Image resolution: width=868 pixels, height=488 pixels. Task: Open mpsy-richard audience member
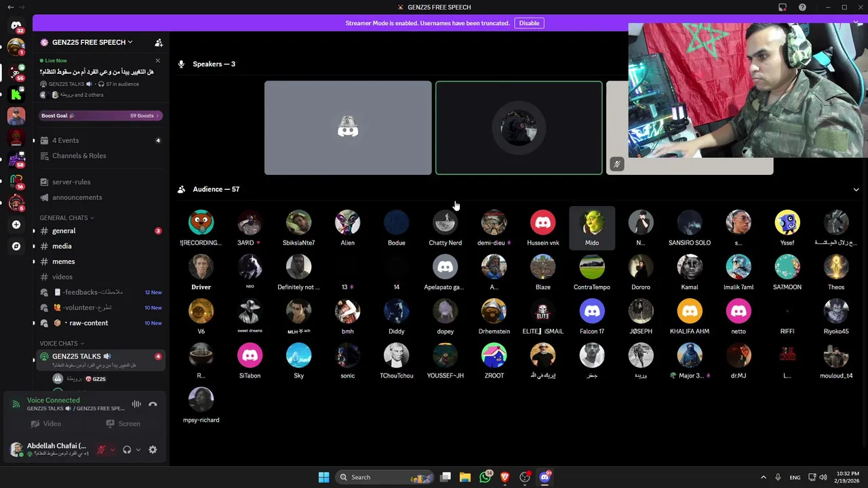click(x=201, y=405)
